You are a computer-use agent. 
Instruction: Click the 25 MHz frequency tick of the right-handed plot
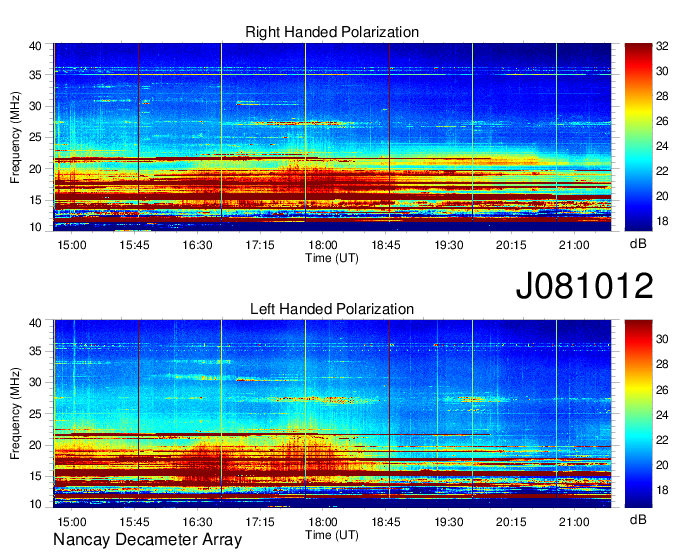[36, 137]
